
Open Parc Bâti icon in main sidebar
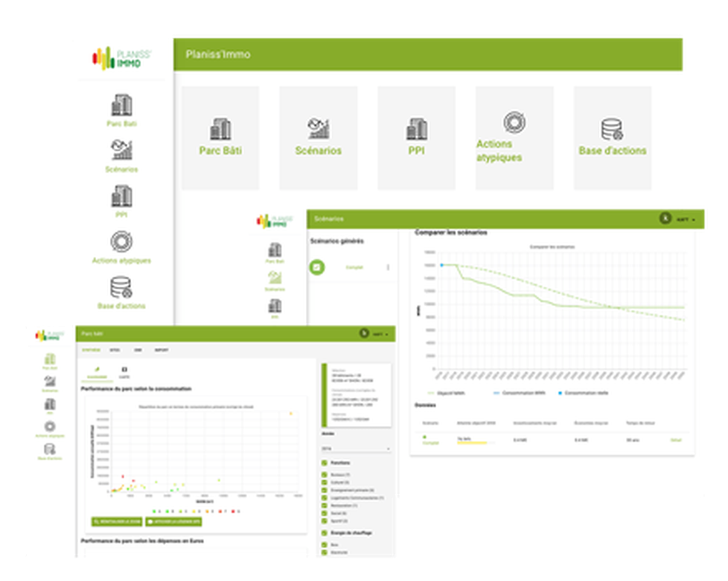point(121,106)
